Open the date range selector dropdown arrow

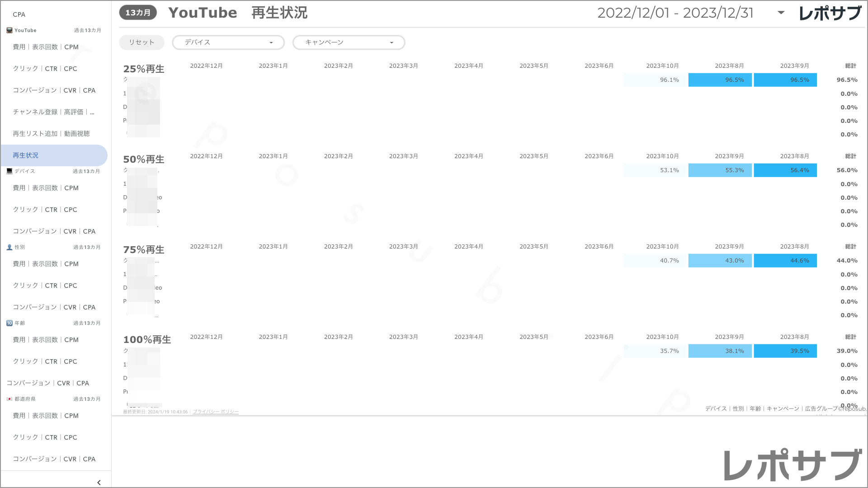click(781, 13)
